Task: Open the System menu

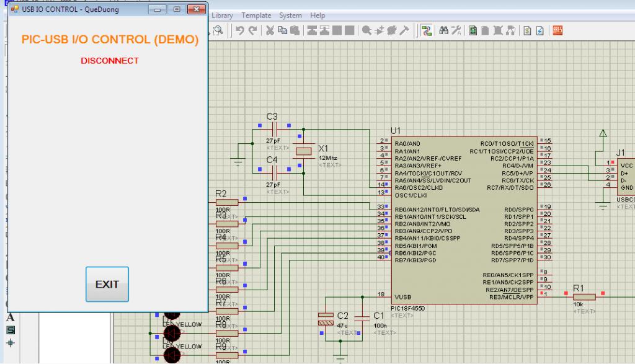Action: (290, 16)
